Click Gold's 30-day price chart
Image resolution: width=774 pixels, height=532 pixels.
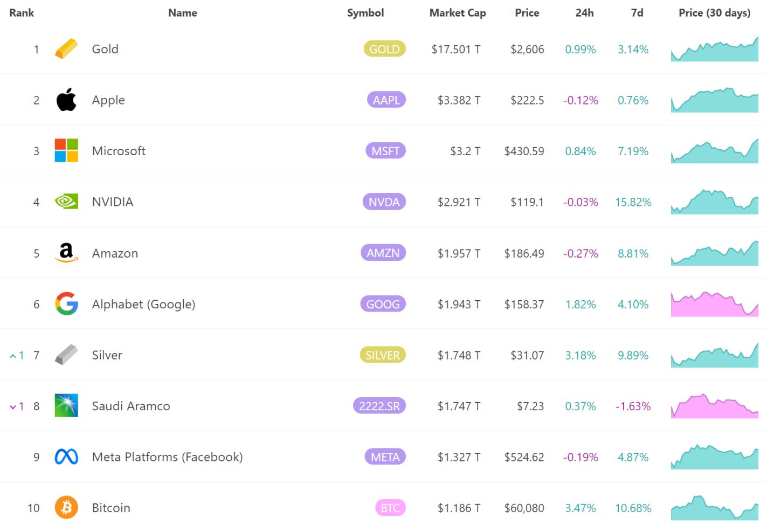[x=715, y=49]
